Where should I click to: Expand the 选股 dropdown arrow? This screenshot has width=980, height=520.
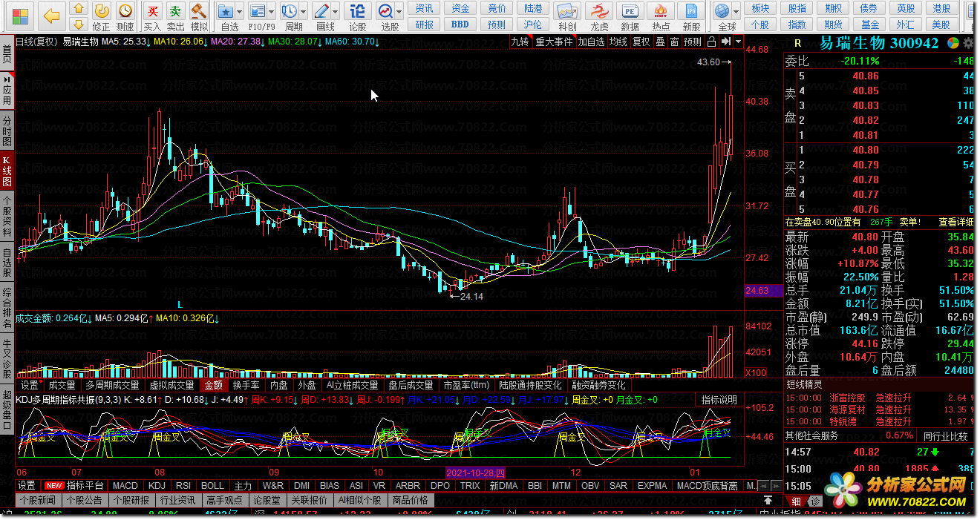[x=399, y=11]
